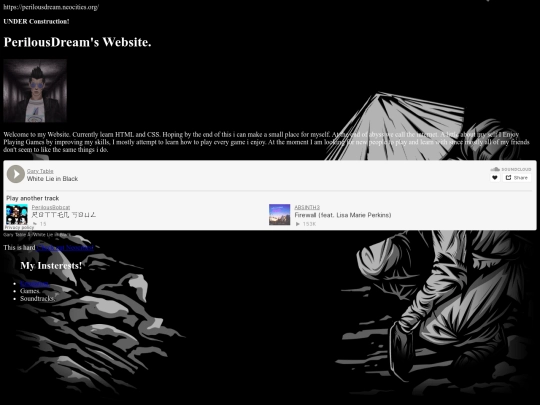This screenshot has height=405, width=540.
Task: Click the 'Soundtracks.' list item
Action: [x=37, y=299]
